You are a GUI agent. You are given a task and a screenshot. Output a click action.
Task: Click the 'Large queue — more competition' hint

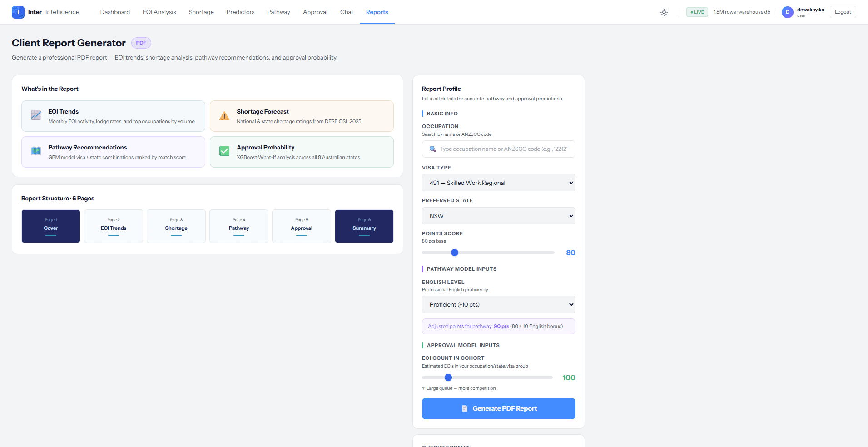coord(459,388)
